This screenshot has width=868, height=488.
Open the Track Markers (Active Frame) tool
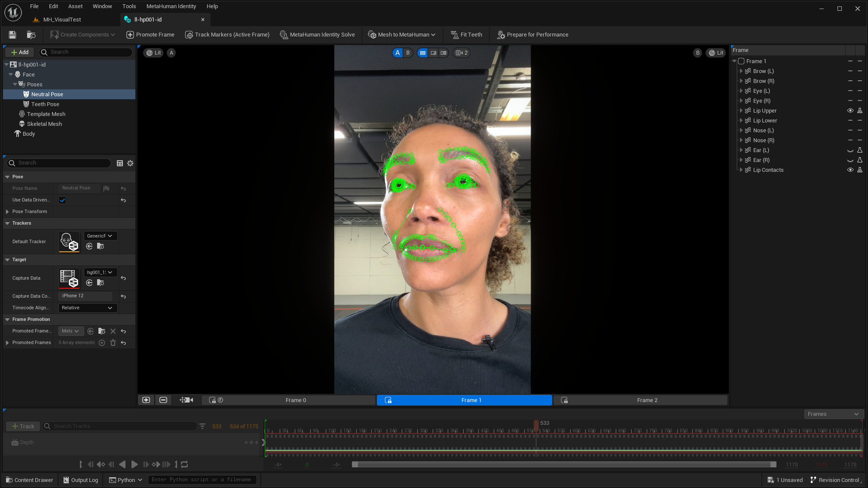point(227,34)
